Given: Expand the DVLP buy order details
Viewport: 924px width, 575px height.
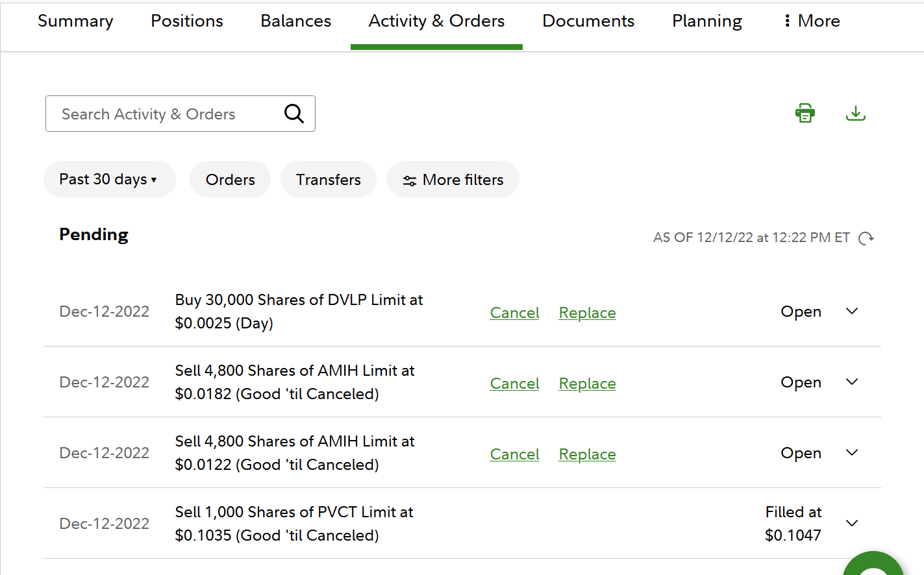Looking at the screenshot, I should (852, 312).
